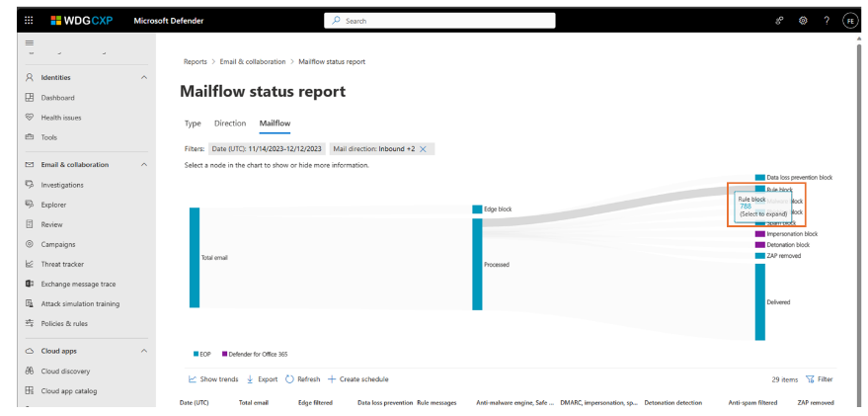868x416 pixels.
Task: Remove the Mail direction filter with X
Action: point(423,149)
